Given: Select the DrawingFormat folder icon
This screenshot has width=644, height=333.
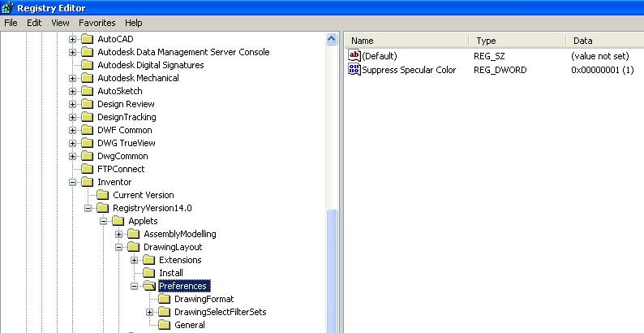Looking at the screenshot, I should (165, 299).
